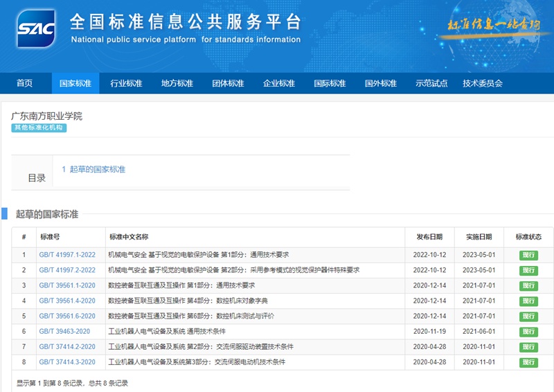Open the 企业标准 tab
This screenshot has height=392, width=554.
pyautogui.click(x=279, y=83)
